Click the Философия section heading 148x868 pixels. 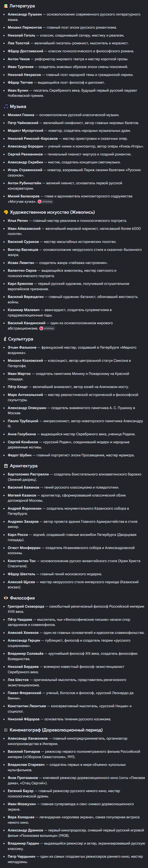click(22, 598)
